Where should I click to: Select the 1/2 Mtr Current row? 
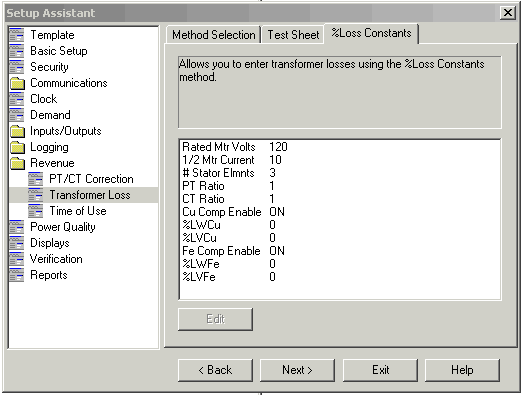point(340,160)
